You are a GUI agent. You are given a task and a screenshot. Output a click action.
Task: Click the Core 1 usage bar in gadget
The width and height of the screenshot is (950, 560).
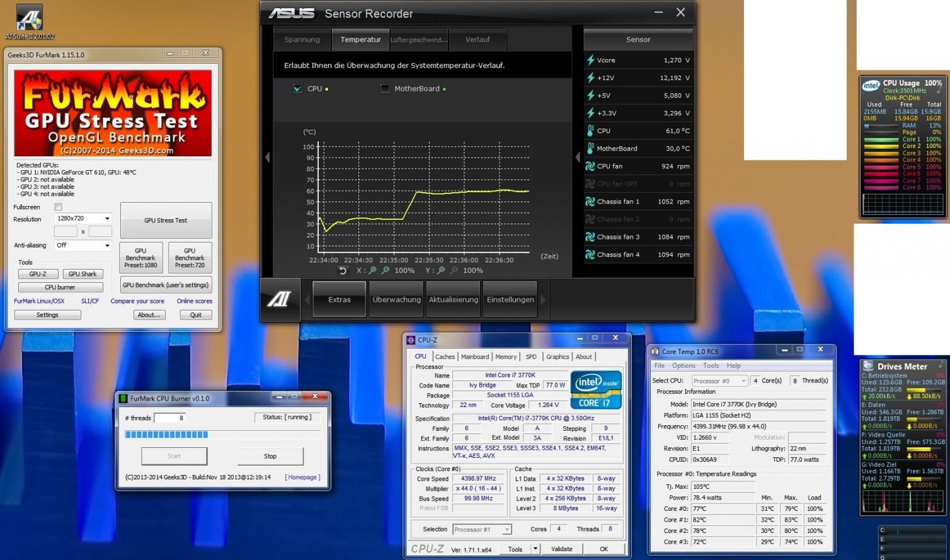click(x=882, y=139)
